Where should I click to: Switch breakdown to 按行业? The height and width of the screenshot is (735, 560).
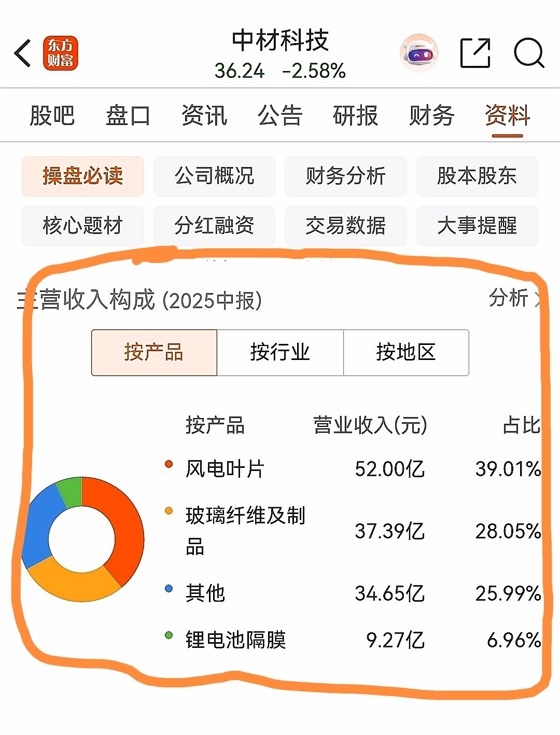[x=280, y=353]
